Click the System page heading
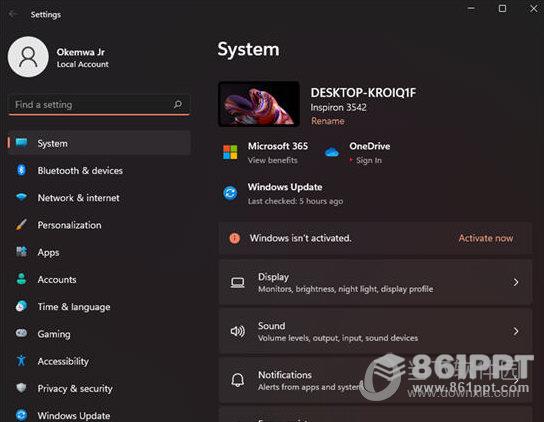The image size is (544, 422). tap(248, 50)
